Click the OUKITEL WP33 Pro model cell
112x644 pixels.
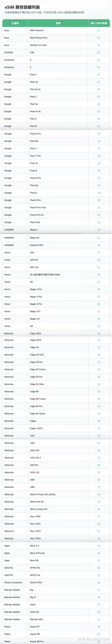[x=35, y=575]
